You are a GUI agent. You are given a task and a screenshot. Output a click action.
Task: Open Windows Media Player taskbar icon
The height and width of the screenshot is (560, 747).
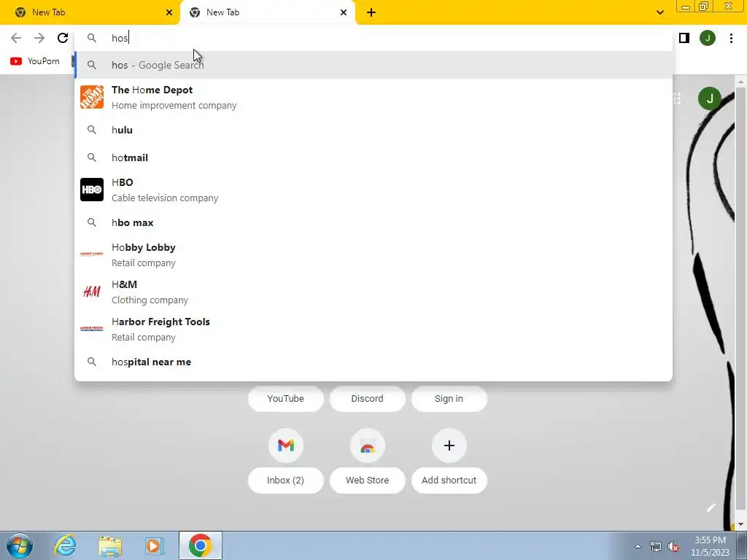click(x=155, y=545)
